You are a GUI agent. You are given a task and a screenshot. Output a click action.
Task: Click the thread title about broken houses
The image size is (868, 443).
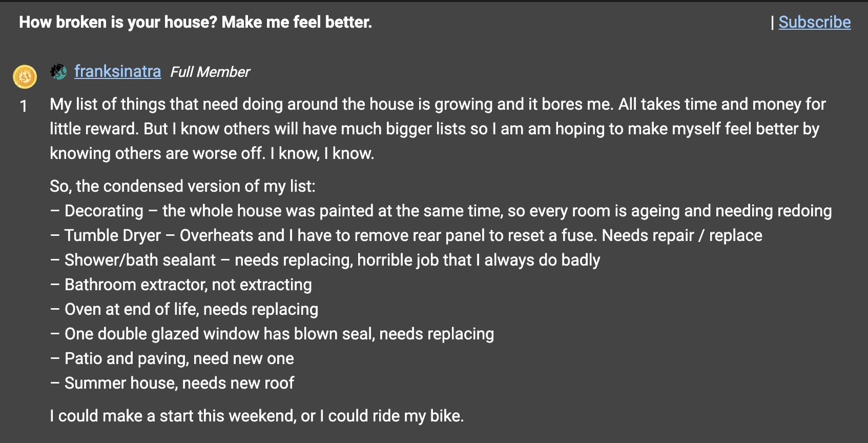click(195, 22)
